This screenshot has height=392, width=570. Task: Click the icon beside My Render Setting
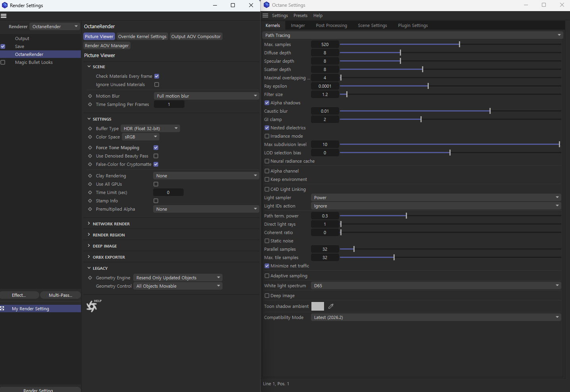[x=2, y=309]
